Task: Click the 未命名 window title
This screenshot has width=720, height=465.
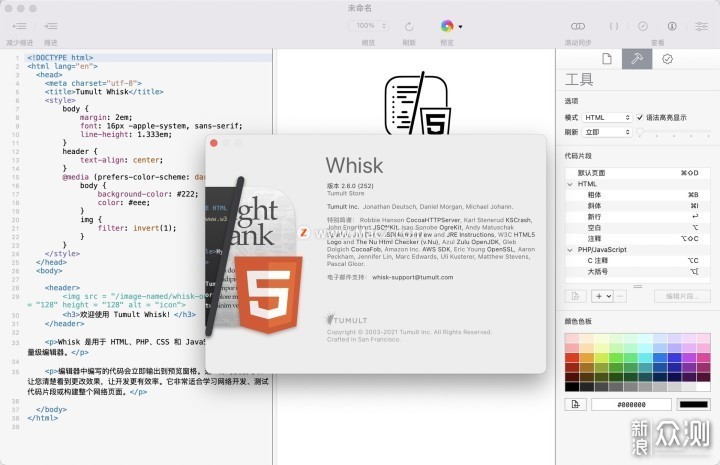Action: [360, 8]
